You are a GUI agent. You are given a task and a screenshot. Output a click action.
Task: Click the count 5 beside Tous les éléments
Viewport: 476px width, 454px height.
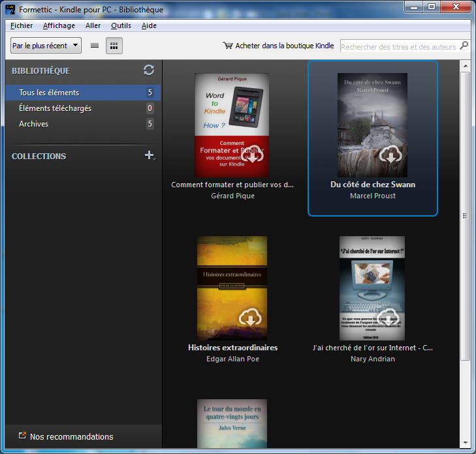click(x=150, y=93)
